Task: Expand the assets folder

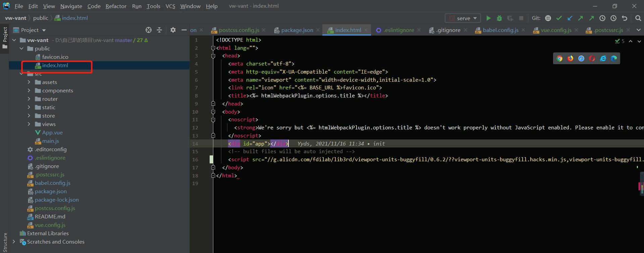Action: pyautogui.click(x=29, y=82)
